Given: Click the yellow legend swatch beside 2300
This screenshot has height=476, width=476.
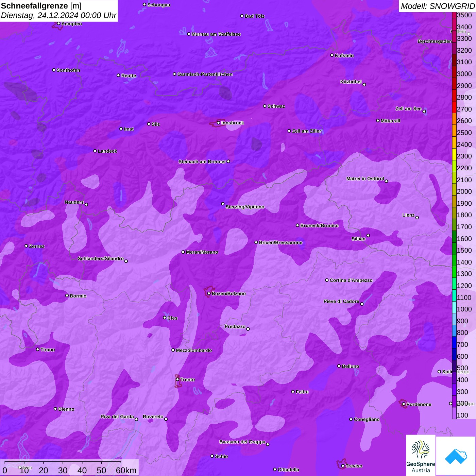Looking at the screenshot, I should pyautogui.click(x=454, y=154).
